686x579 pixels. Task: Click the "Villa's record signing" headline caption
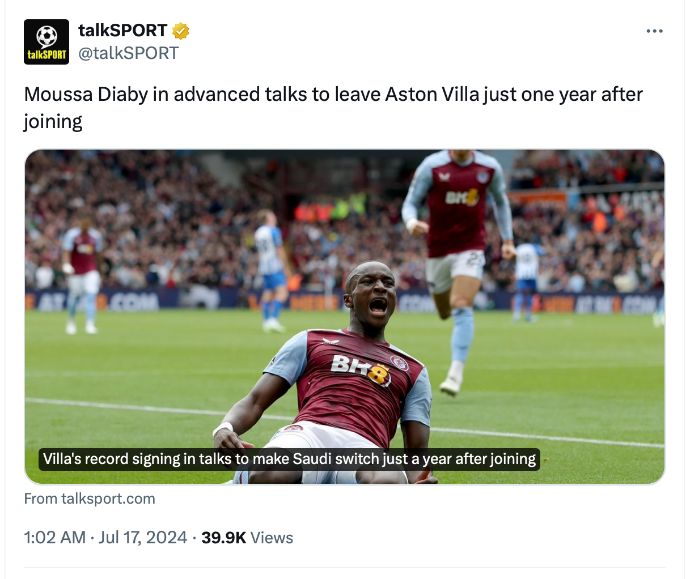(x=289, y=460)
